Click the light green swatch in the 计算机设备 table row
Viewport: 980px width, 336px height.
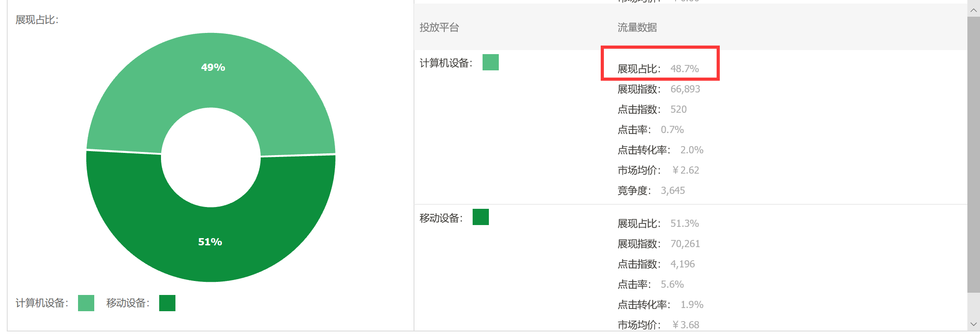(x=491, y=62)
